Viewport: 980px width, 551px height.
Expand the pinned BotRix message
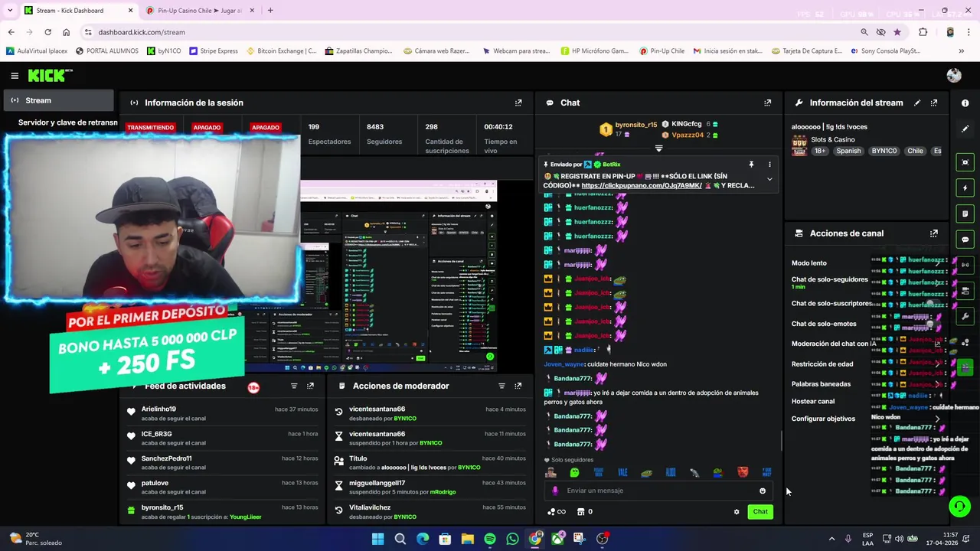pyautogui.click(x=769, y=179)
